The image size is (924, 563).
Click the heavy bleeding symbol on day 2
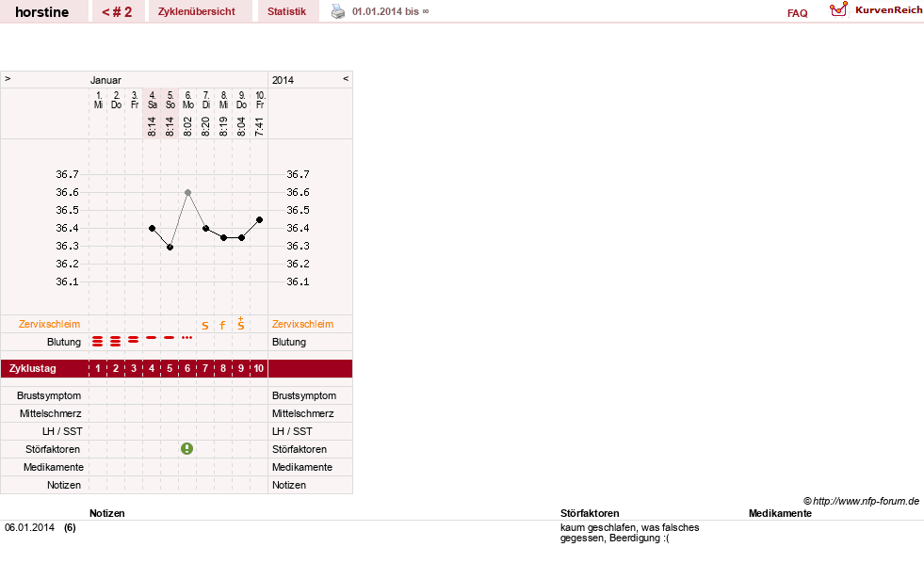tap(116, 342)
